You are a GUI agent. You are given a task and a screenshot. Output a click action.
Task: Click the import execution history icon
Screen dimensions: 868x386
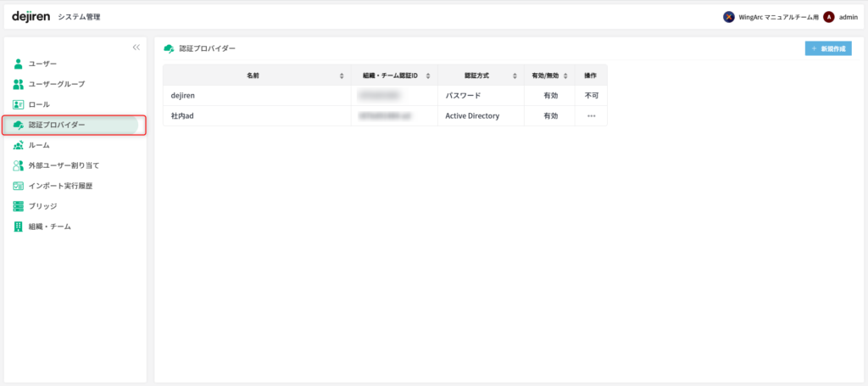(19, 186)
